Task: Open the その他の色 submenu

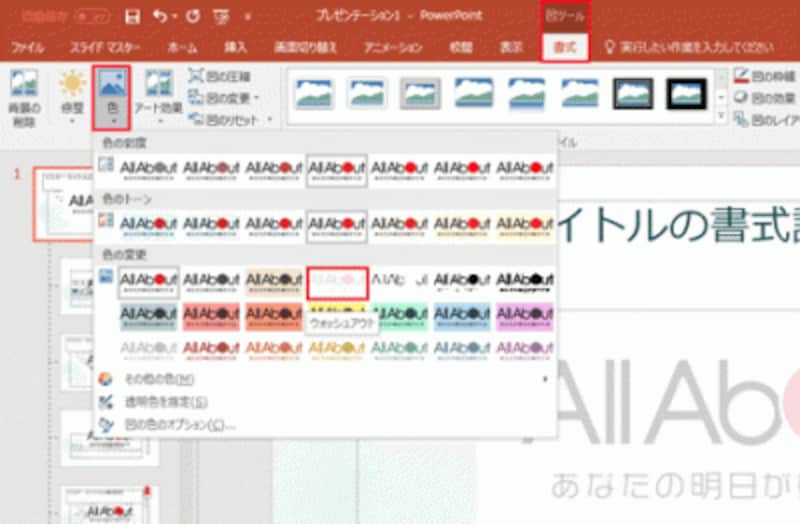Action: pyautogui.click(x=325, y=379)
